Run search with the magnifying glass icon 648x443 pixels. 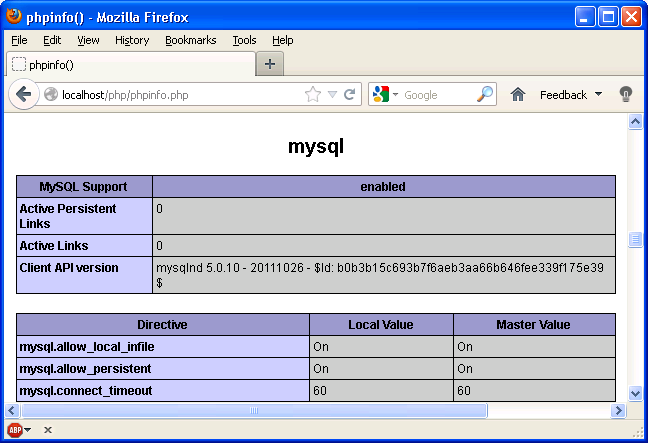[485, 95]
